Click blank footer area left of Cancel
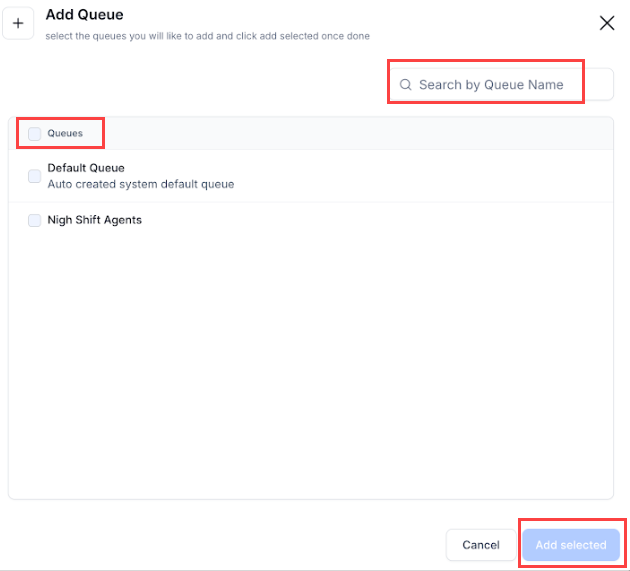 tap(220, 545)
